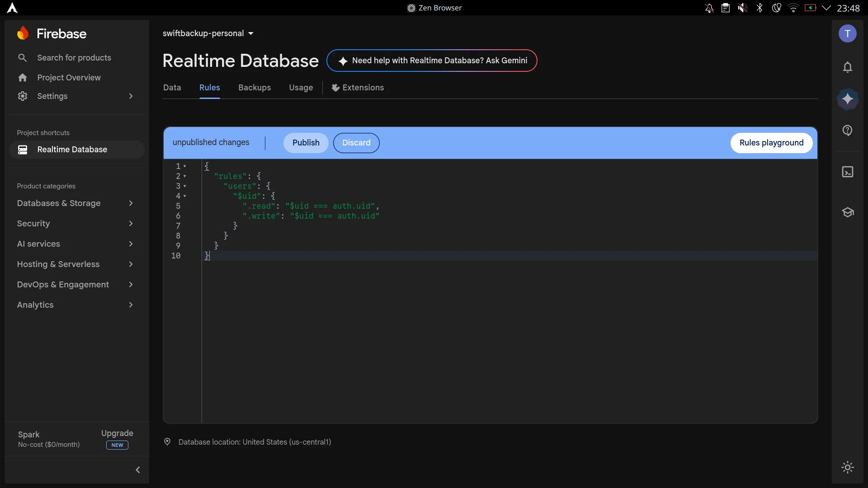Collapse the sidebar with the chevron

(x=138, y=470)
